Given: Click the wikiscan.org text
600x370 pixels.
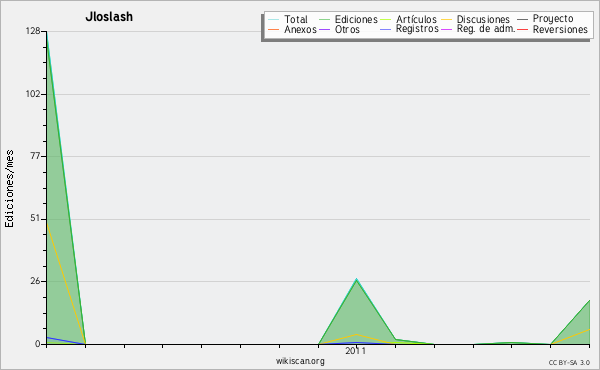Looking at the screenshot, I should pyautogui.click(x=300, y=361).
